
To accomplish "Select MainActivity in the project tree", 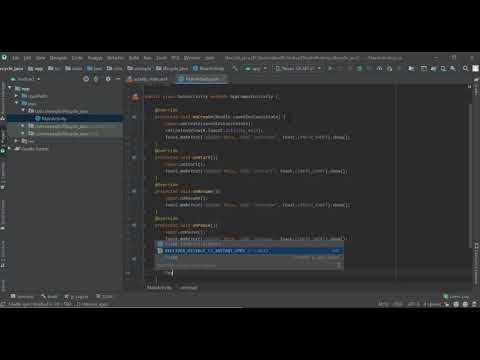I will 51,118.
